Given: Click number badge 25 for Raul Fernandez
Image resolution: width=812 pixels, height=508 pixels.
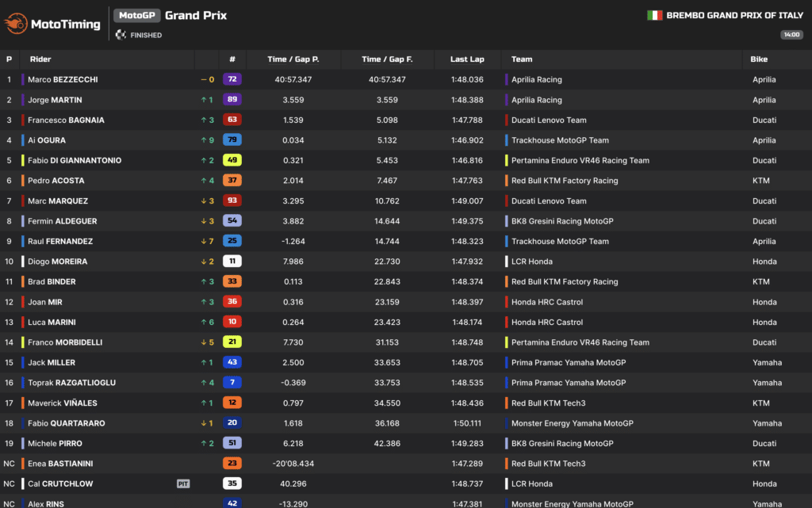Looking at the screenshot, I should 232,241.
